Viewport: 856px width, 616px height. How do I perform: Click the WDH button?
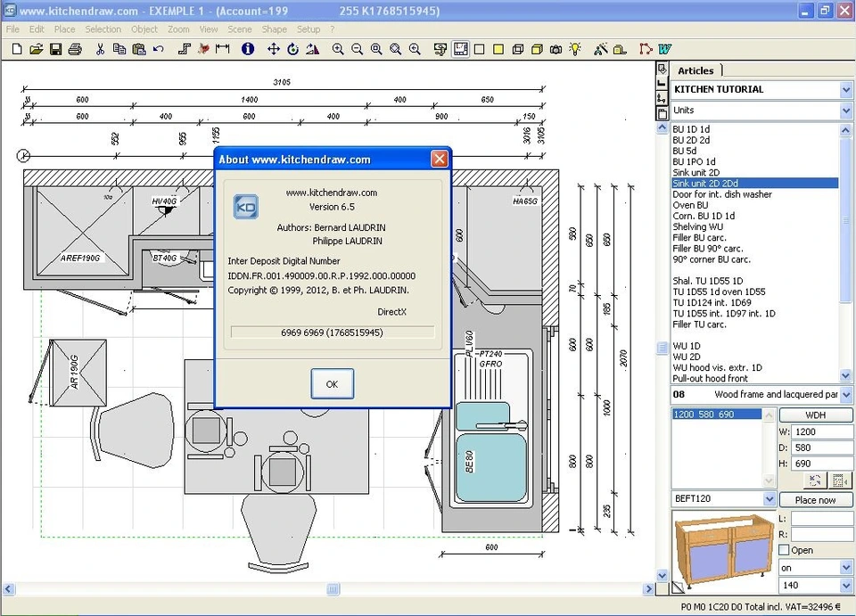point(816,415)
